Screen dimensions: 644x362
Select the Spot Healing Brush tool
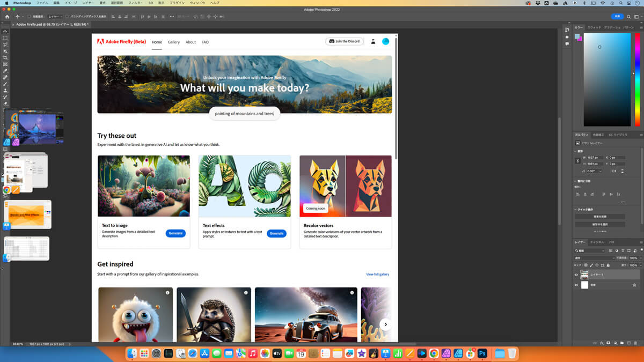coord(5,77)
